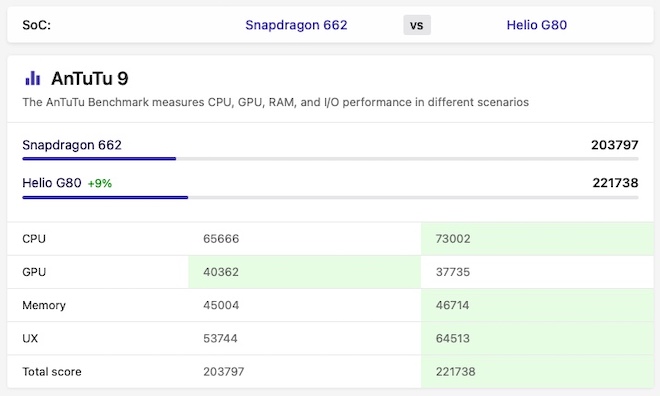This screenshot has height=396, width=660.
Task: Click the +9% green percentage indicator
Action: [100, 183]
